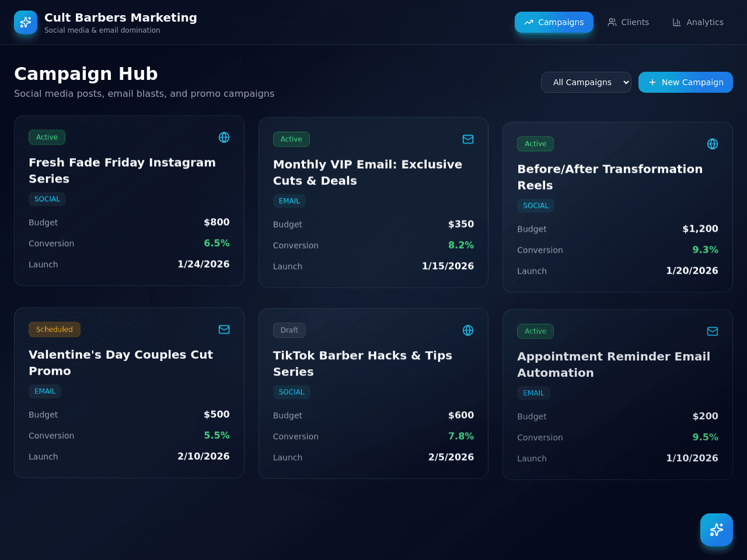Click the 7.8% conversion rate
747x560 pixels.
(461, 436)
